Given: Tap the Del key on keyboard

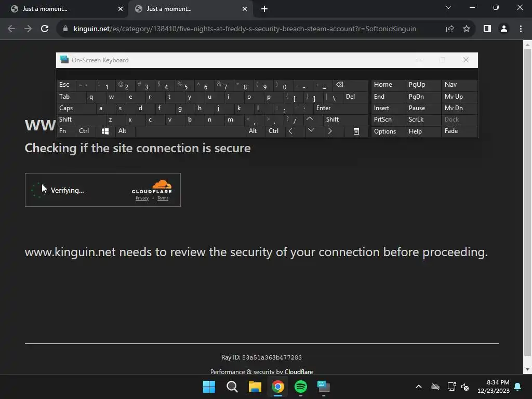Looking at the screenshot, I should pyautogui.click(x=355, y=97).
